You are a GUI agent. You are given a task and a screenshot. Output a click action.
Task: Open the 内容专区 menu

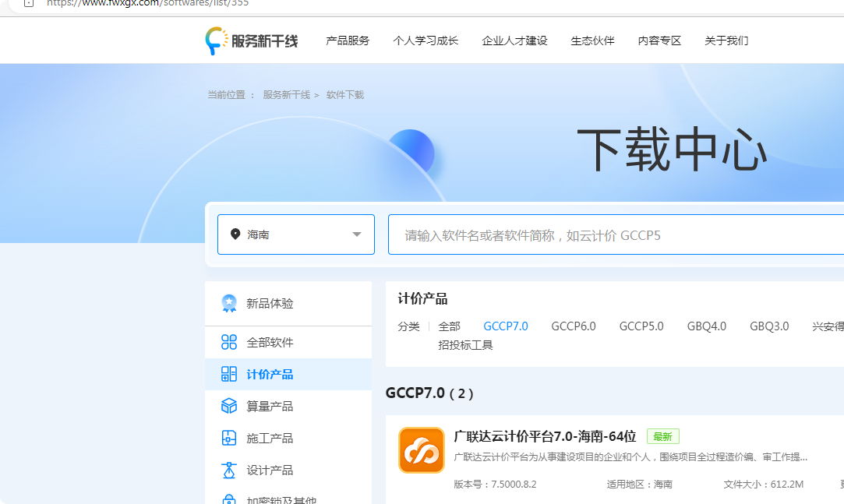[660, 41]
